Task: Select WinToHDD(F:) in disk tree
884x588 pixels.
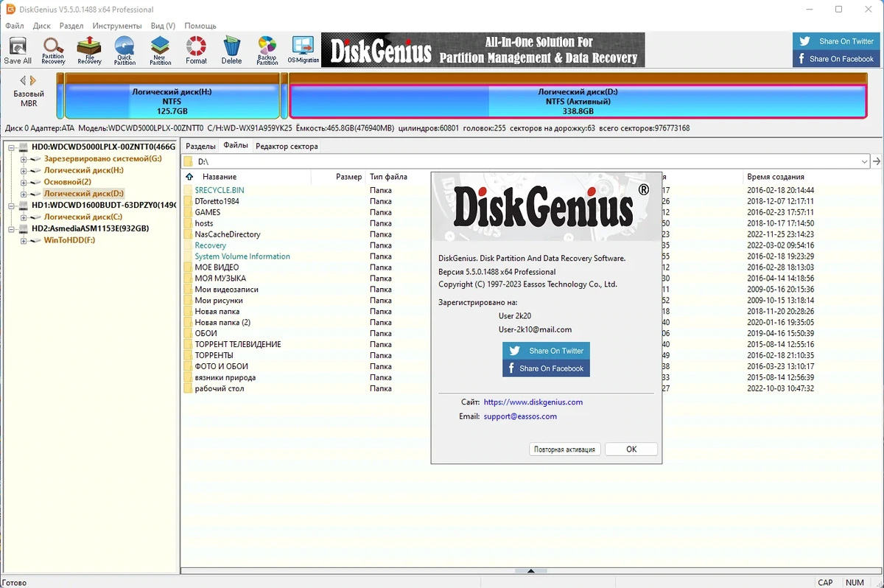Action: point(69,240)
